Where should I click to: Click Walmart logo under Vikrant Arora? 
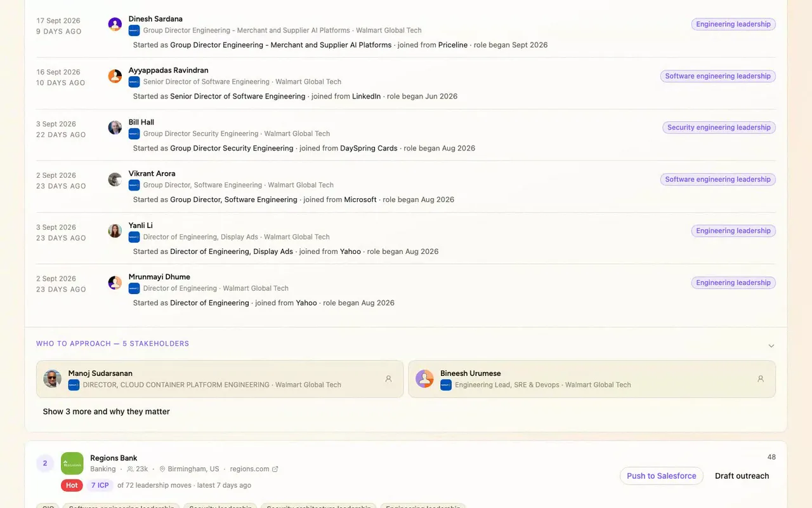[134, 185]
